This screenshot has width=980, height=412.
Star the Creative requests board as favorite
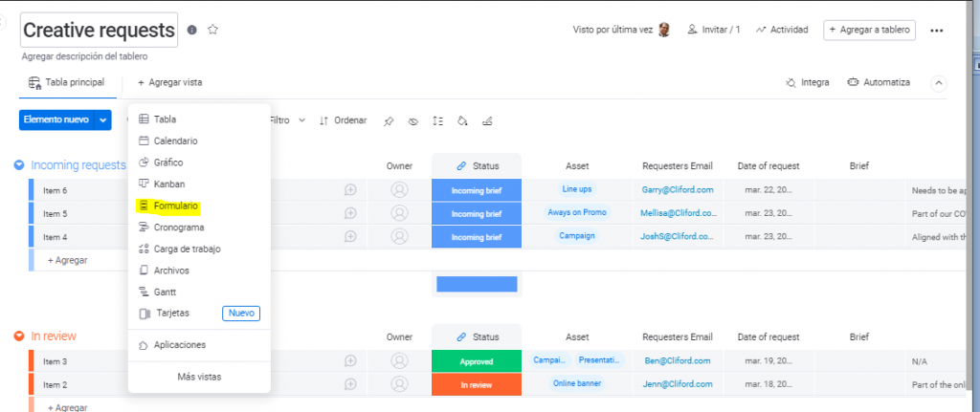tap(212, 30)
